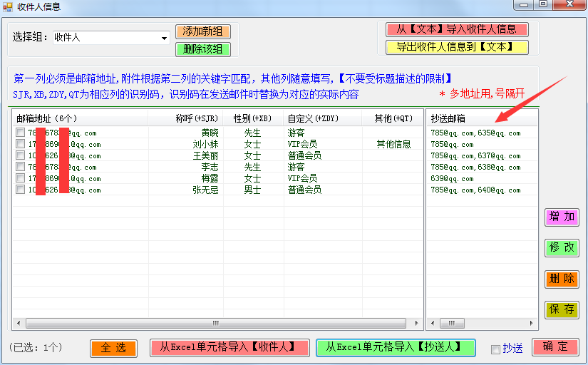Image resolution: width=588 pixels, height=365 pixels.
Task: Click 785@qq.com,640@qq.com CC entry
Action: pos(475,190)
